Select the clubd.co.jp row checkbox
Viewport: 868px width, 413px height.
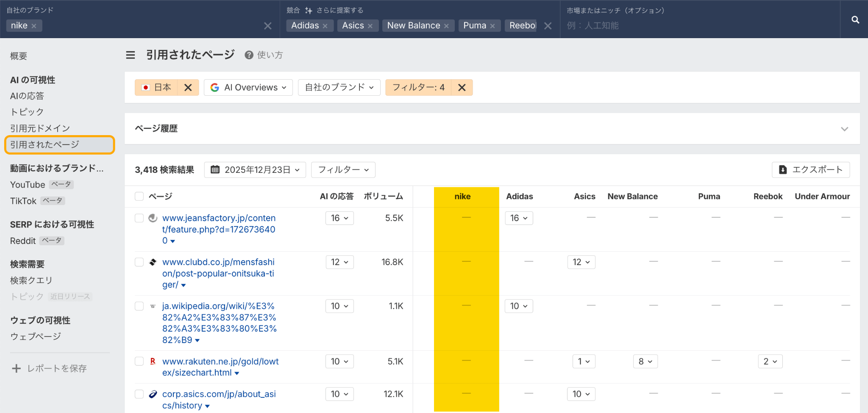[139, 262]
